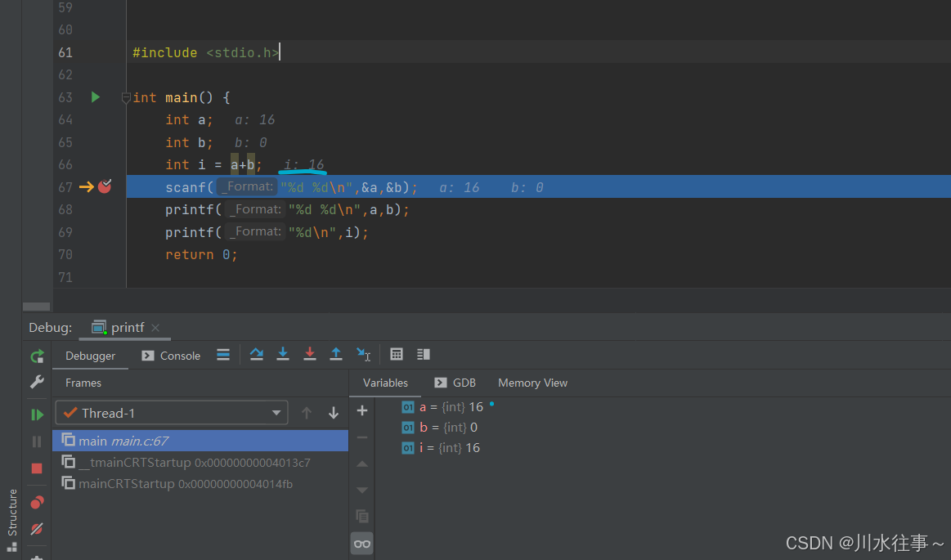
Task: Stop the debug process
Action: point(36,468)
